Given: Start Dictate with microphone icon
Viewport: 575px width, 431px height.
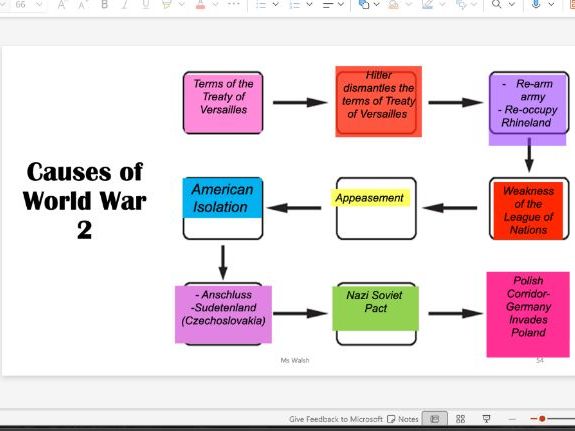Looking at the screenshot, I should pos(536,4).
